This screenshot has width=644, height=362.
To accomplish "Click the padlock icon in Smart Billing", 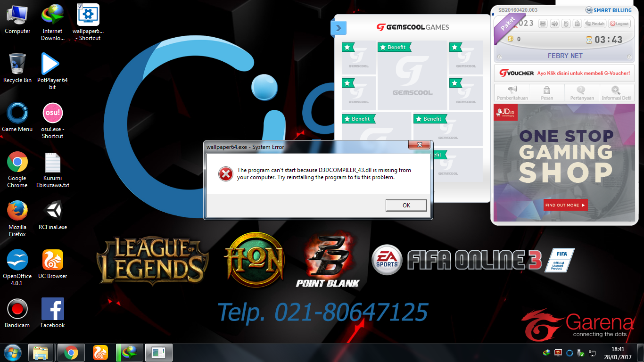I will tap(577, 24).
